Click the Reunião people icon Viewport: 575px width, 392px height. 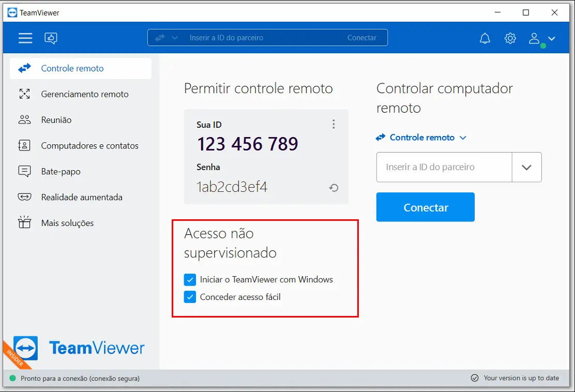tap(25, 119)
